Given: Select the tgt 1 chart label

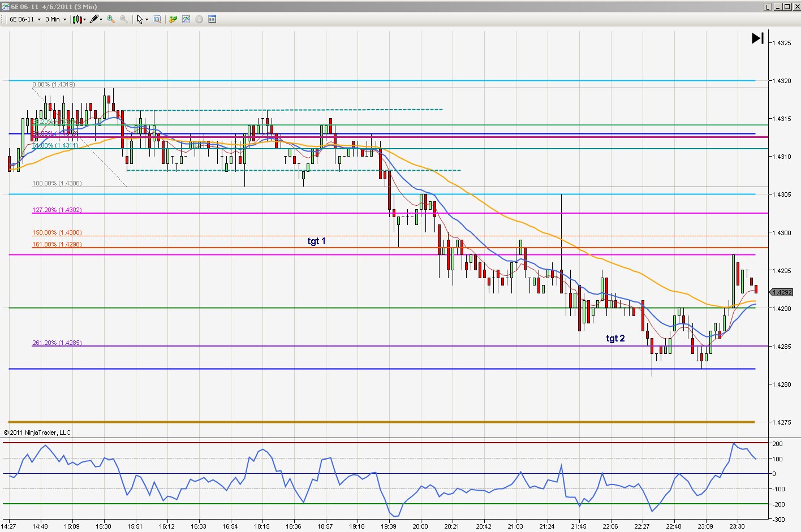Looking at the screenshot, I should coord(316,241).
